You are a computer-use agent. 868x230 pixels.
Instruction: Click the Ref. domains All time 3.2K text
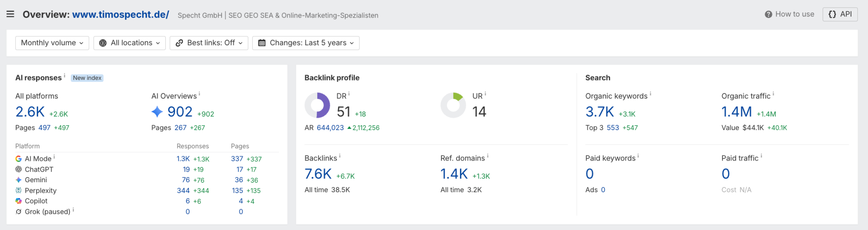click(461, 190)
